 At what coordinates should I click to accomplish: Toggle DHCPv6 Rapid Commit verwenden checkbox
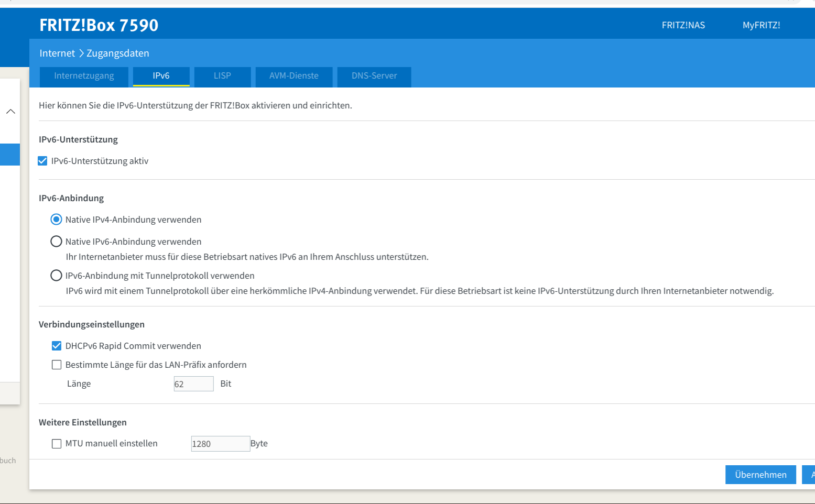pyautogui.click(x=57, y=346)
